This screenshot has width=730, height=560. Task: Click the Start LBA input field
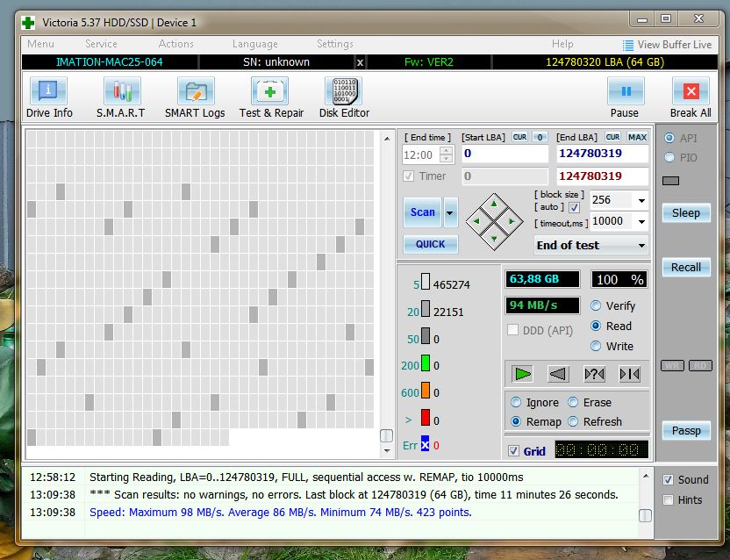(x=505, y=154)
